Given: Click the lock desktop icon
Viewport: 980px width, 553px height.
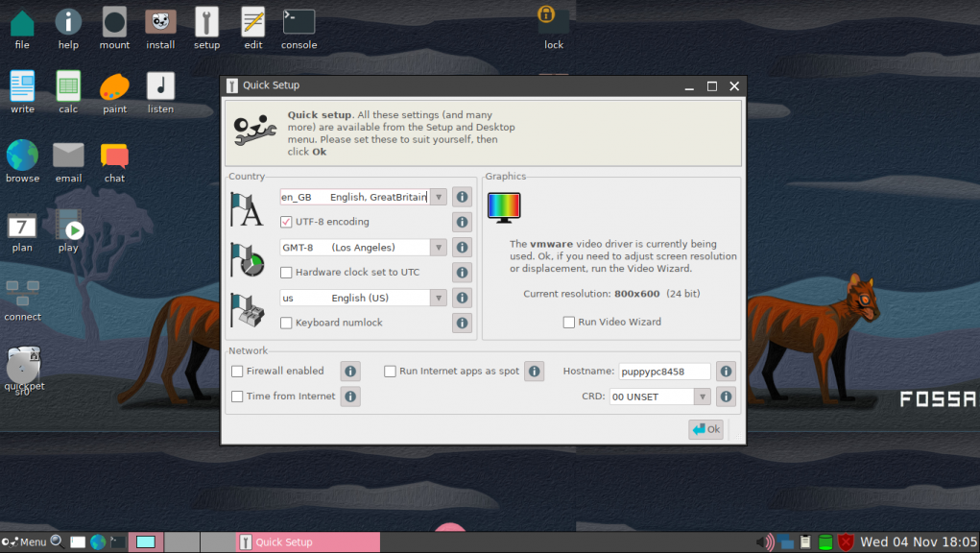Looking at the screenshot, I should (553, 28).
